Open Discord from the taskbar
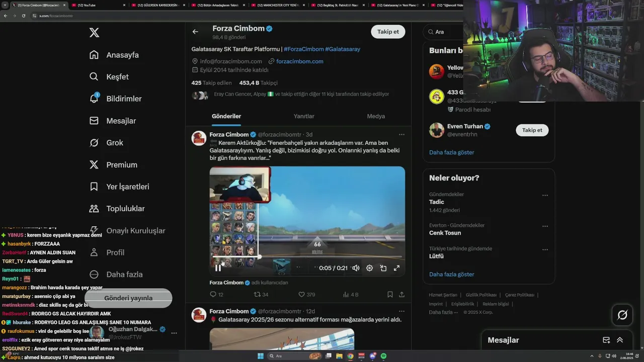The width and height of the screenshot is (644, 362). [372, 356]
